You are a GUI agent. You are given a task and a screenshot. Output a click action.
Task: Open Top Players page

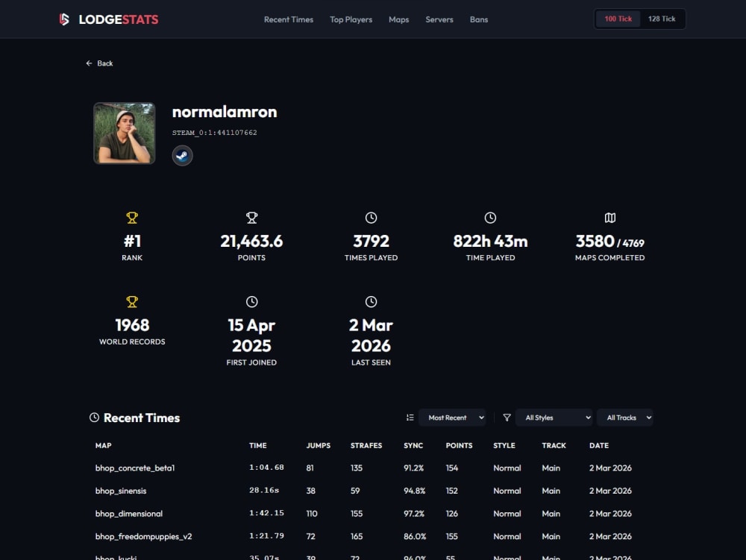[x=351, y=19]
